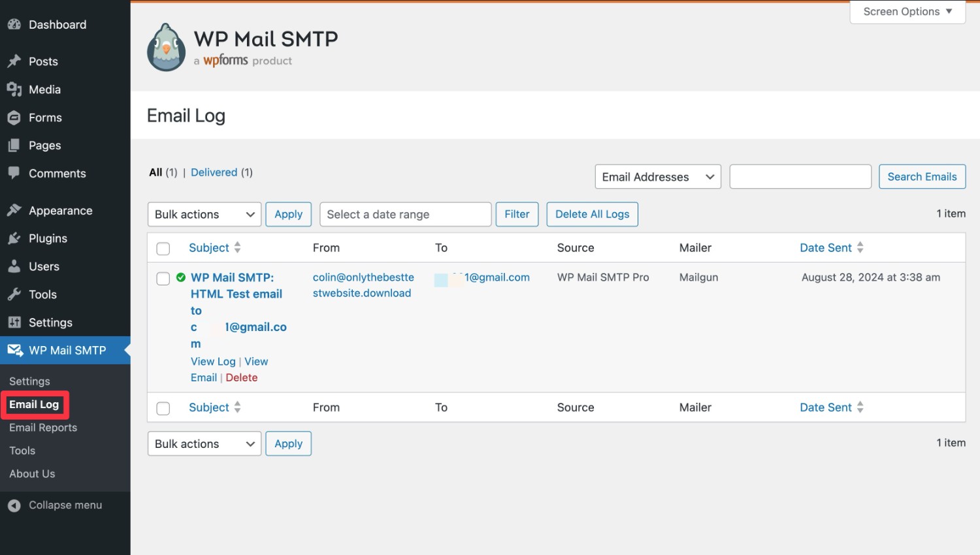Viewport: 980px width, 555px height.
Task: Click the colin@onlythebestte sender address
Action: point(363,285)
